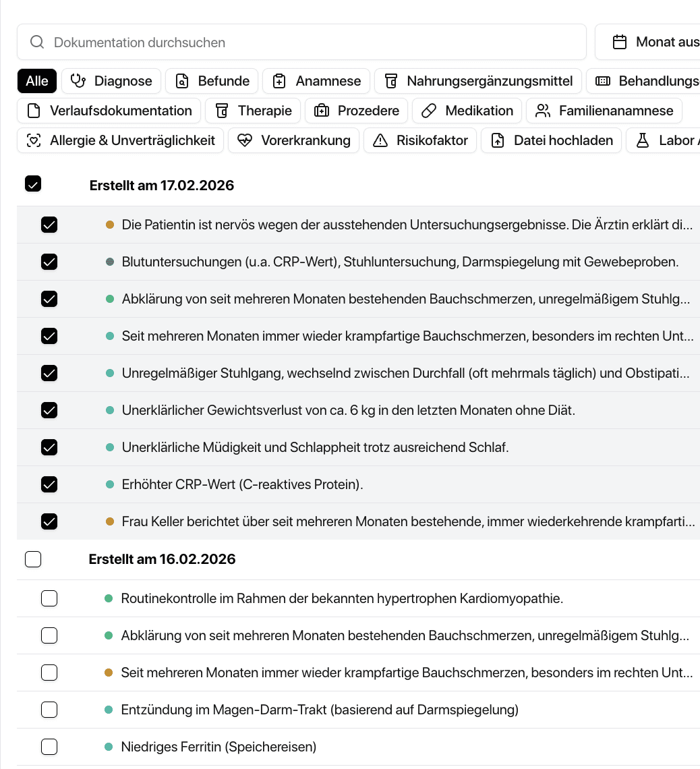Click the orange status dot on Frau Keller entry
Screen dimensions: 700x769
click(109, 521)
